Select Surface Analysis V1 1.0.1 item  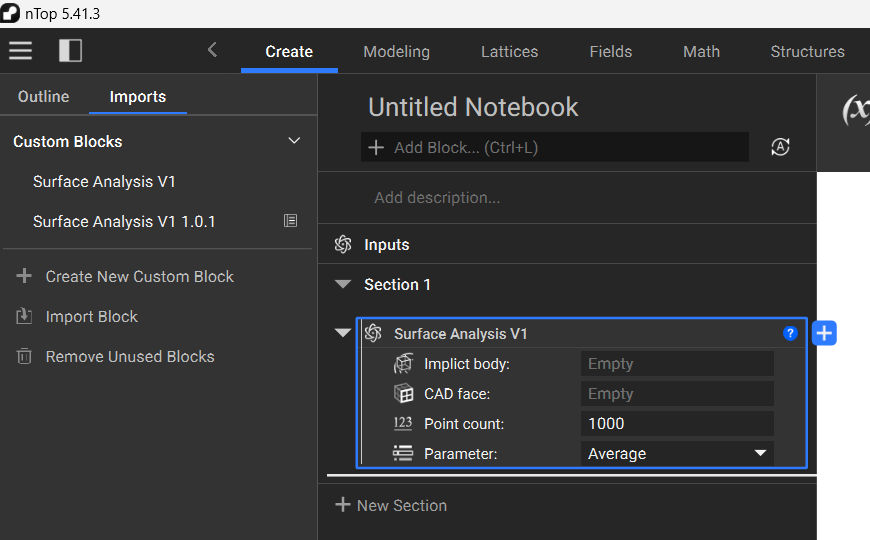tap(124, 221)
